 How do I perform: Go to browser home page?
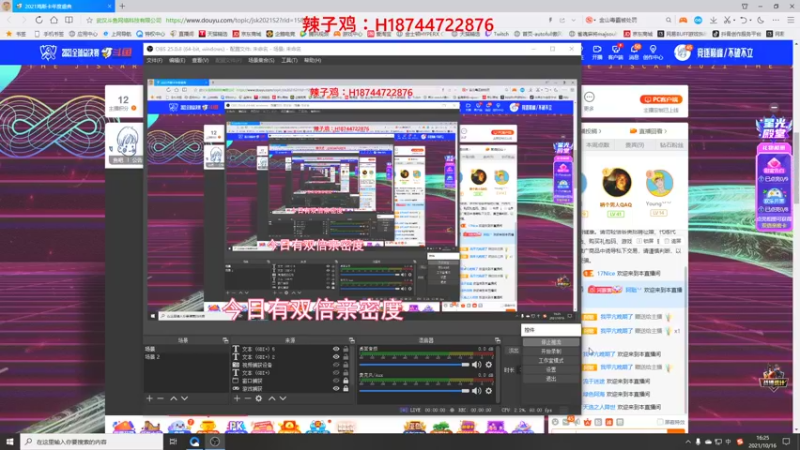coord(54,20)
